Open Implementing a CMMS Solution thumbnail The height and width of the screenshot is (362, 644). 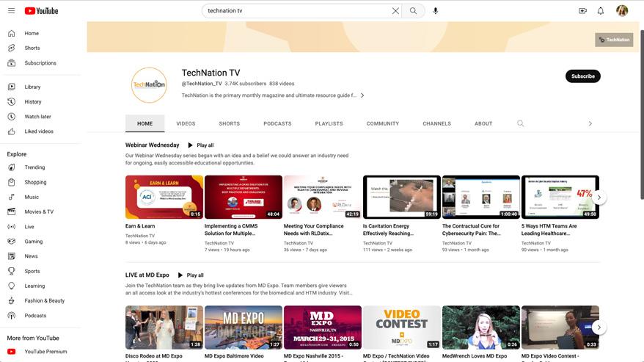coord(243,197)
